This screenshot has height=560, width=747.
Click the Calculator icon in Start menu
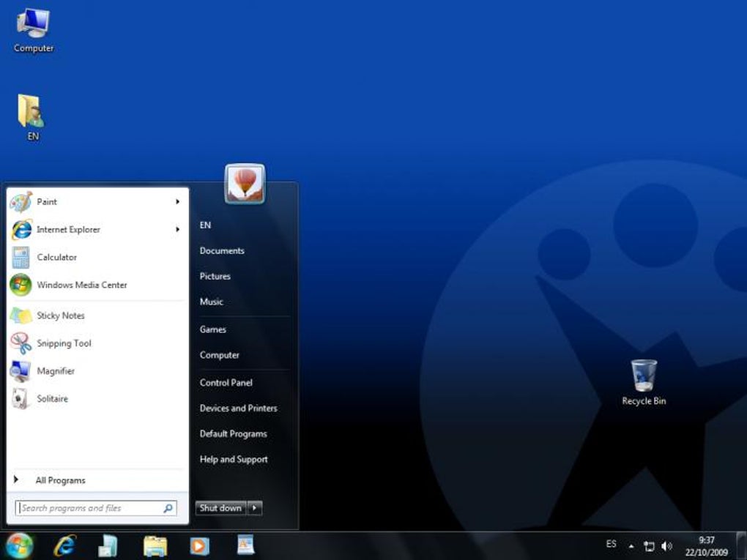21,257
